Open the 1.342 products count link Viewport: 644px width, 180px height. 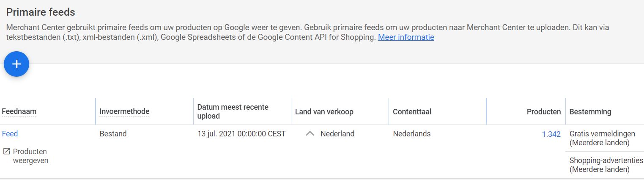tap(551, 134)
